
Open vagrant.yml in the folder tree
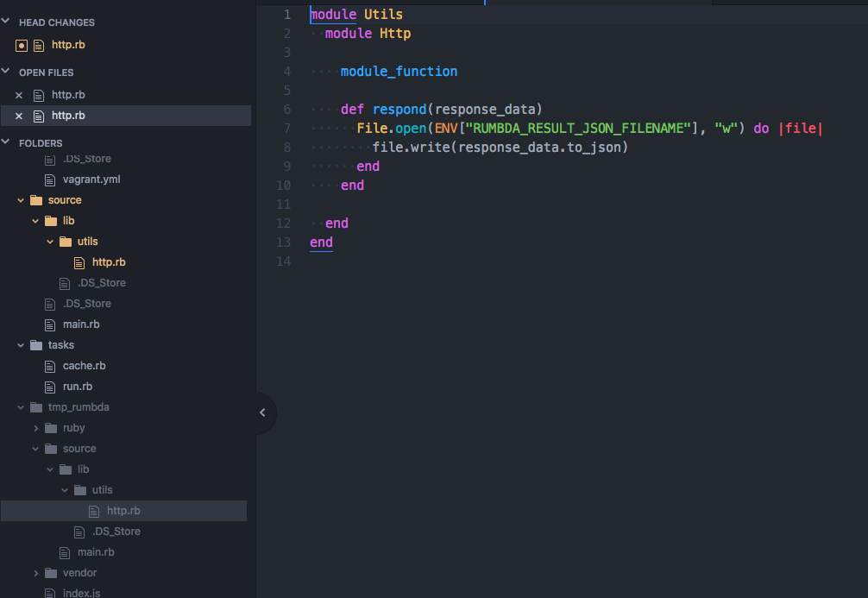coord(91,179)
